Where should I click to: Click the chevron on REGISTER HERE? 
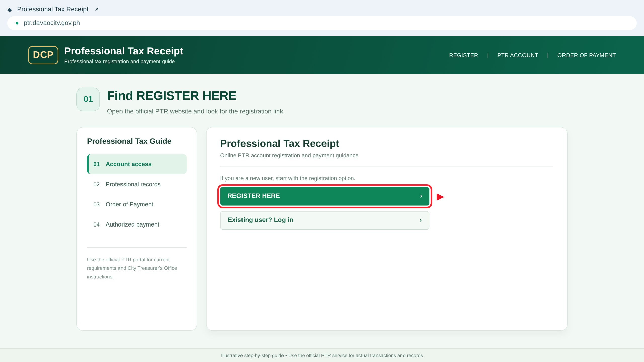pos(421,196)
